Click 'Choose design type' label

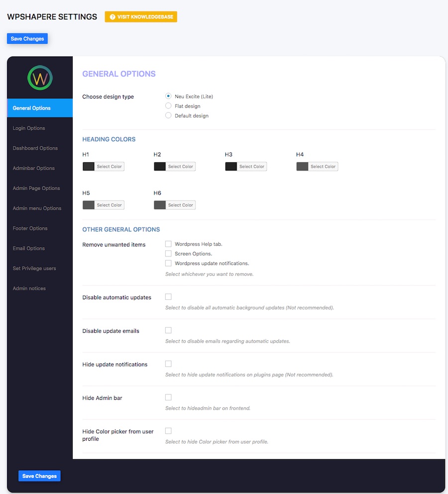tap(108, 97)
